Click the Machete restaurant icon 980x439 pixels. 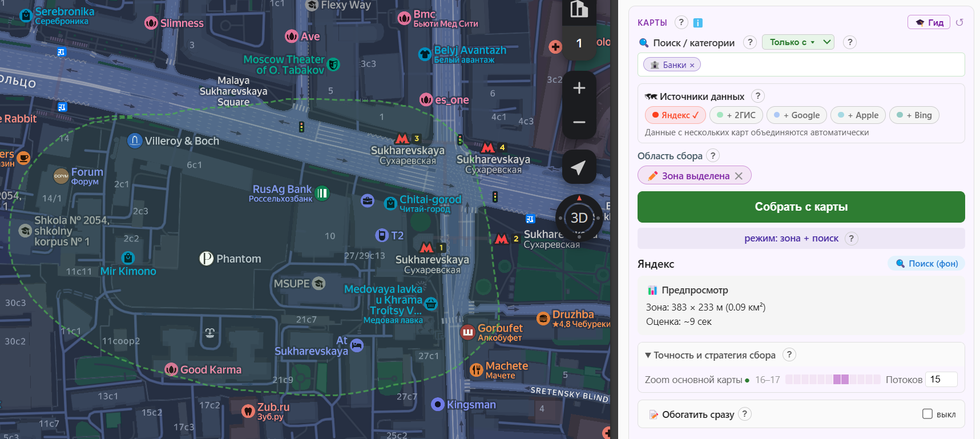477,370
